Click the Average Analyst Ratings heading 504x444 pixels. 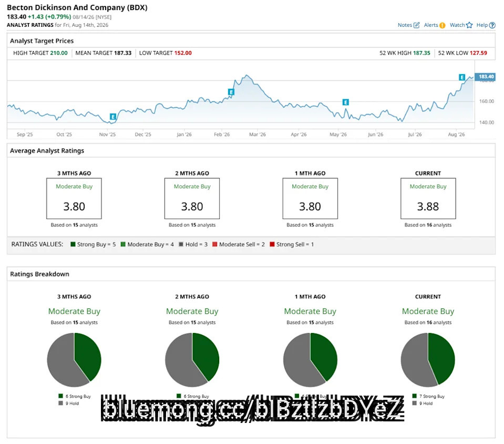coord(47,151)
